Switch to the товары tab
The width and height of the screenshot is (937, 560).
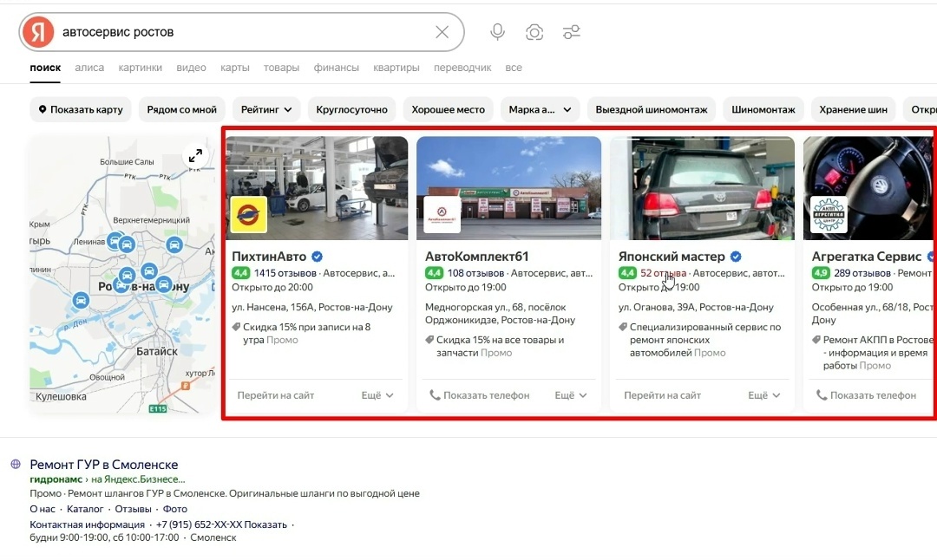tap(281, 68)
